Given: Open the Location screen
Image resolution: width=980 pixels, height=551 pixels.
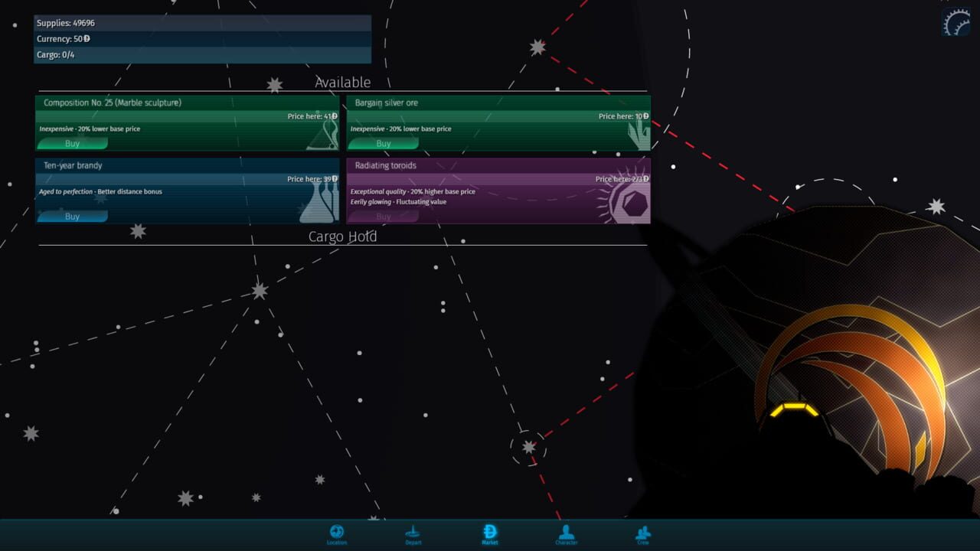Looking at the screenshot, I should tap(337, 534).
